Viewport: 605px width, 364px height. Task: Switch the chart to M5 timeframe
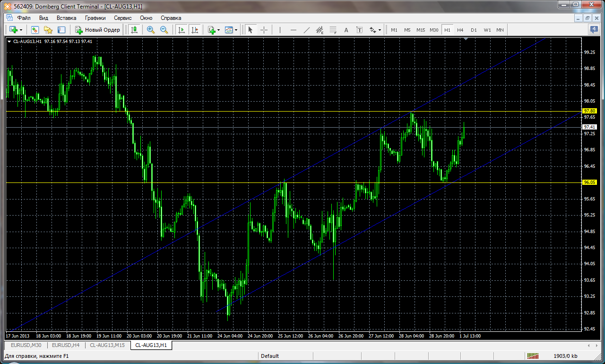[407, 30]
